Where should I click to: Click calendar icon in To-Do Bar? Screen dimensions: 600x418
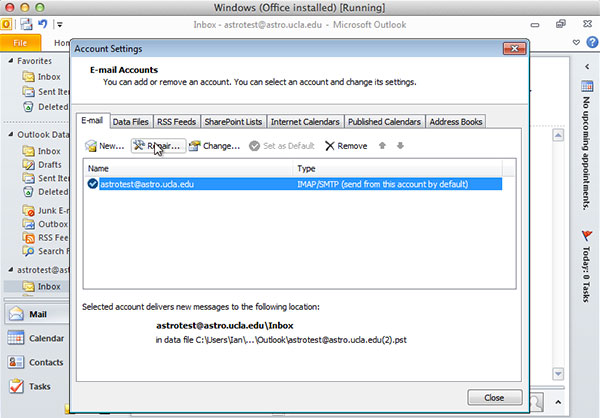coord(587,86)
